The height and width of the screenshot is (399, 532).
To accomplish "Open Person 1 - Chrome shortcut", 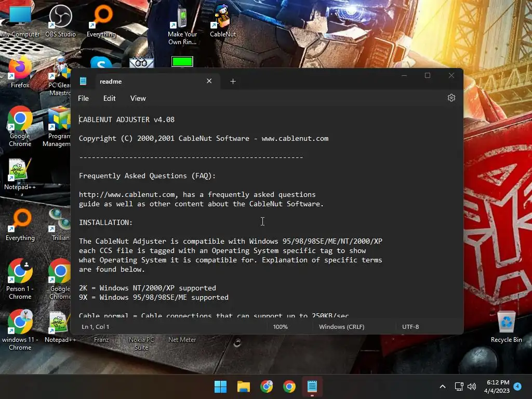I will click(20, 279).
